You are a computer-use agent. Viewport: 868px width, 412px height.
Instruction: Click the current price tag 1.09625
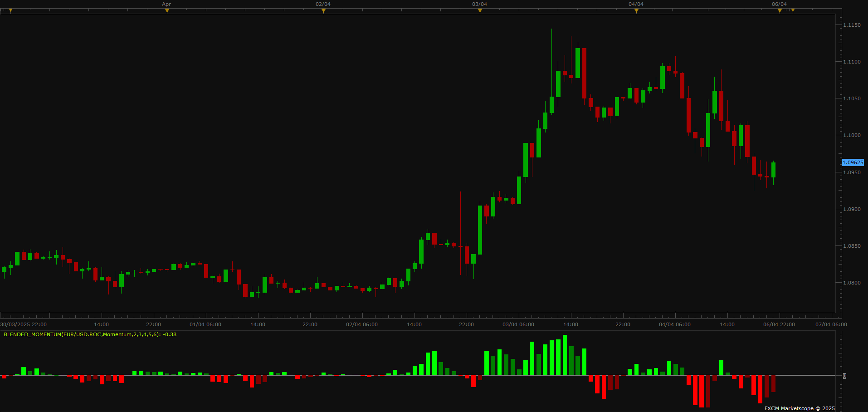(x=853, y=162)
